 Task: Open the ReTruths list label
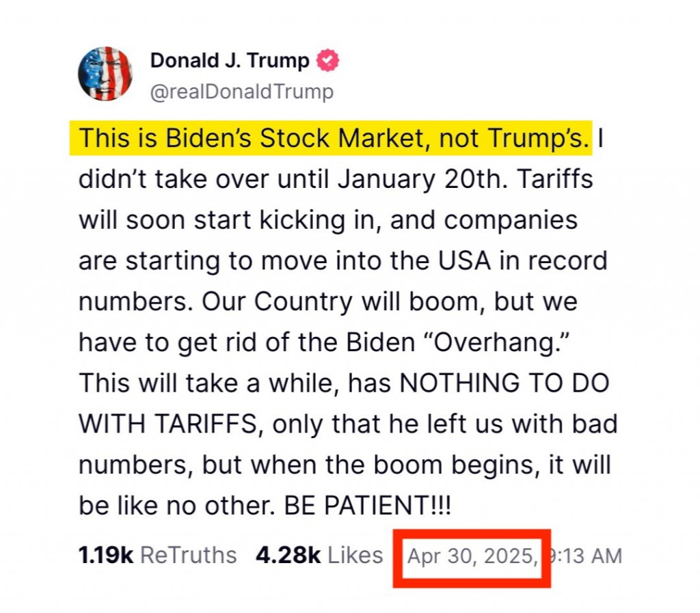pyautogui.click(x=189, y=555)
